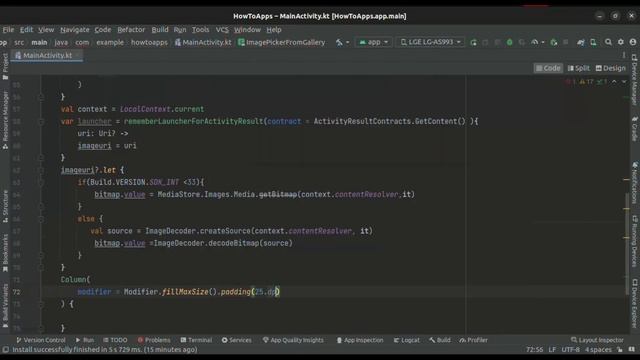Open the Edit menu
Viewport: 640px width, 360px height.
point(26,29)
